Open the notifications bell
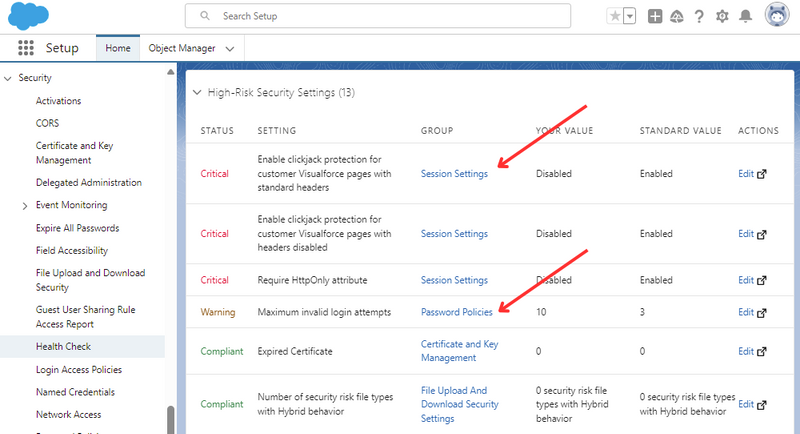Image resolution: width=800 pixels, height=434 pixels. (745, 16)
